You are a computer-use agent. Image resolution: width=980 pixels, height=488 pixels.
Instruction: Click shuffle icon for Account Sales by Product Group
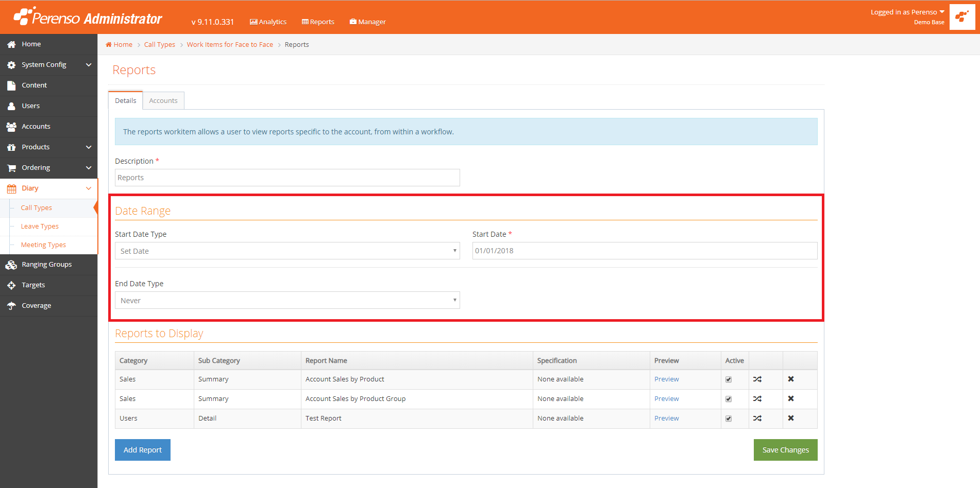(757, 399)
